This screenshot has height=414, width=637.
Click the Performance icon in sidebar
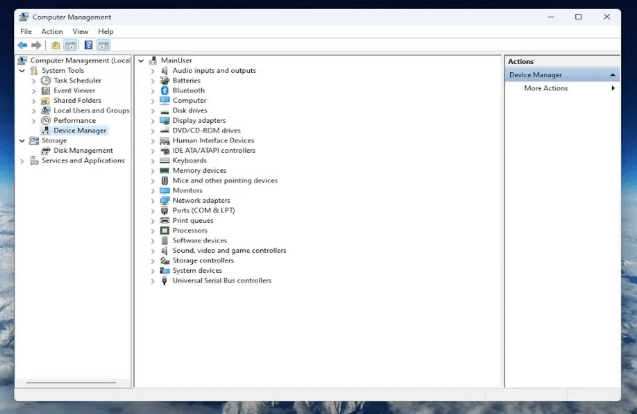(46, 120)
